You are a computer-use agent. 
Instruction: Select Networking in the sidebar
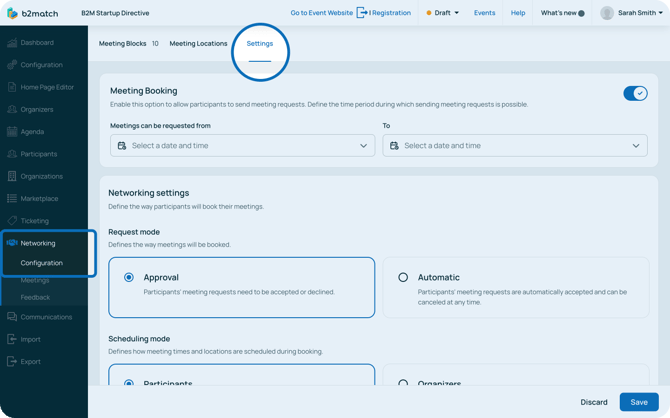[x=38, y=243]
